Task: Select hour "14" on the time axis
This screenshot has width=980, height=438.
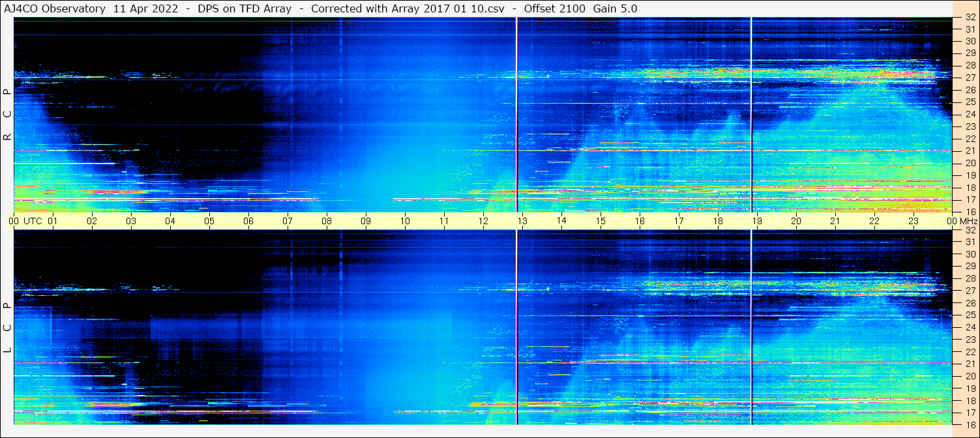Action: 561,221
